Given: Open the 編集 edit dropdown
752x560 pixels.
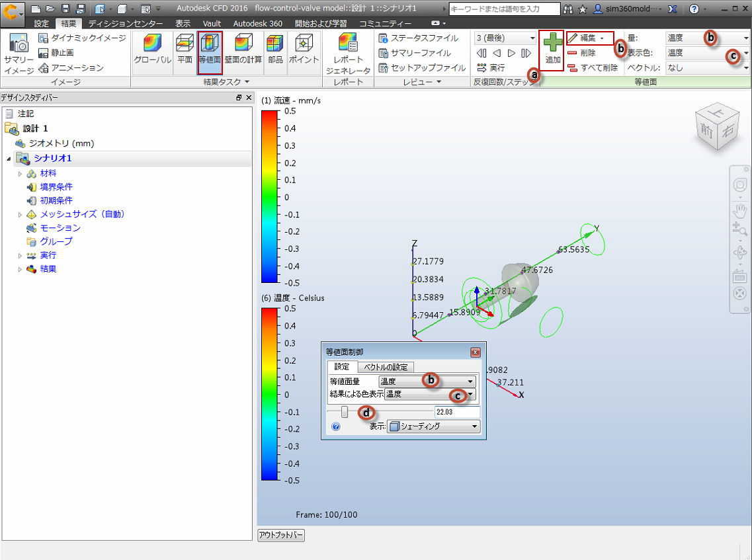Looking at the screenshot, I should [x=591, y=38].
